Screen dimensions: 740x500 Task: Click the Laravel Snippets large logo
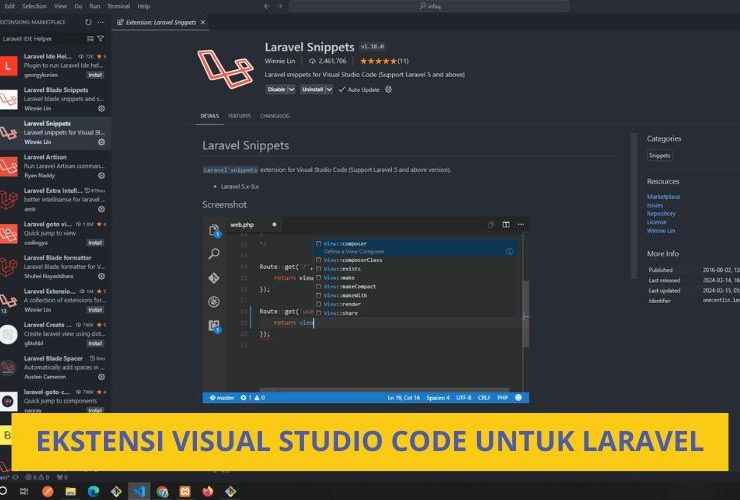point(225,69)
